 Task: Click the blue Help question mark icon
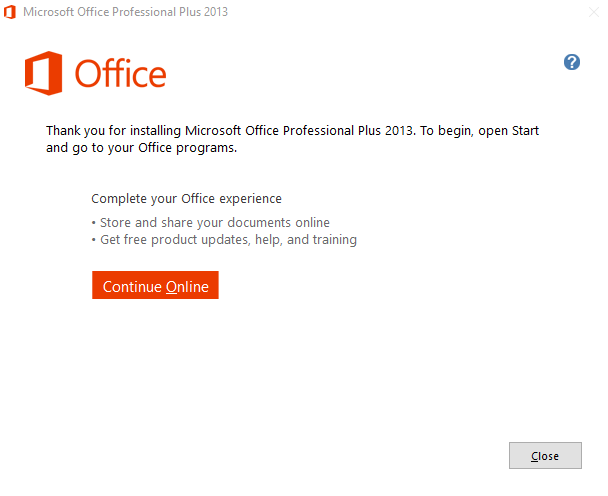572,62
